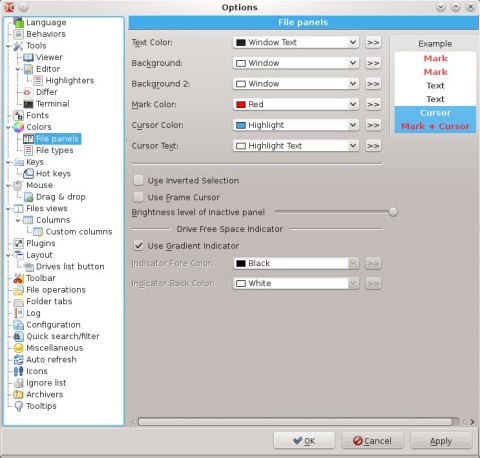The height and width of the screenshot is (458, 480).
Task: Click the >> button beside Text Color
Action: pyautogui.click(x=373, y=42)
